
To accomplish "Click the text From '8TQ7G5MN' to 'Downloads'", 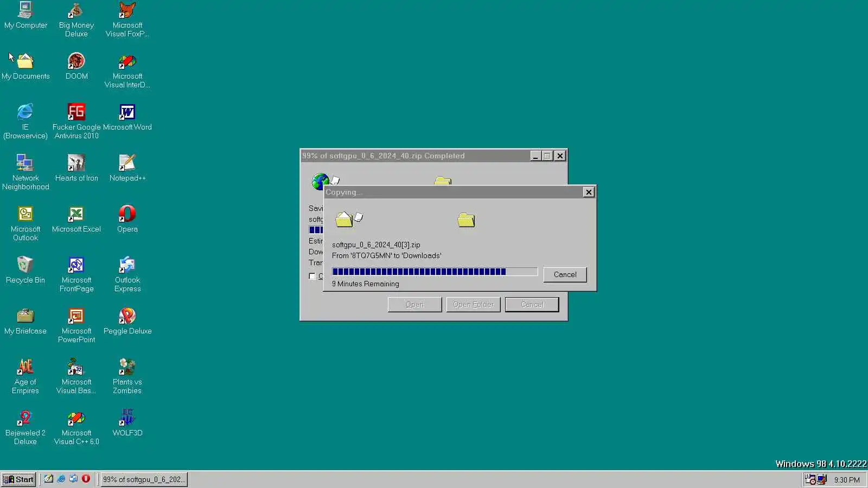I will pyautogui.click(x=387, y=255).
